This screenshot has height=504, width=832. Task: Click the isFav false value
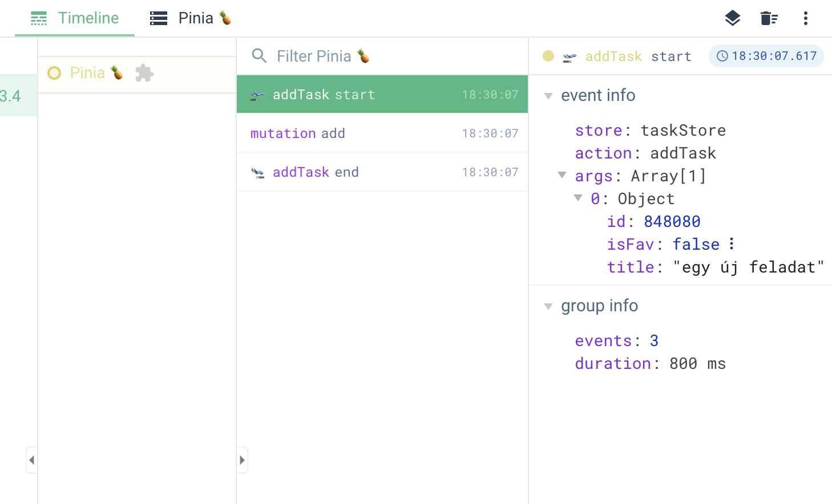click(696, 245)
